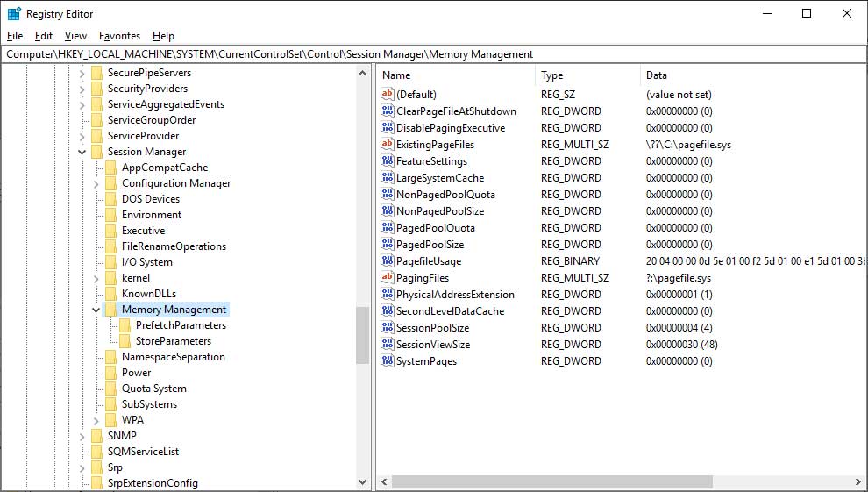Select the Environment key in the tree
The height and width of the screenshot is (492, 868).
(x=152, y=215)
